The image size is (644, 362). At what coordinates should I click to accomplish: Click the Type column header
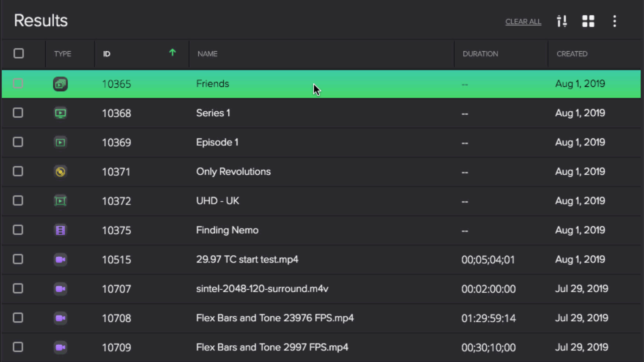(x=63, y=54)
